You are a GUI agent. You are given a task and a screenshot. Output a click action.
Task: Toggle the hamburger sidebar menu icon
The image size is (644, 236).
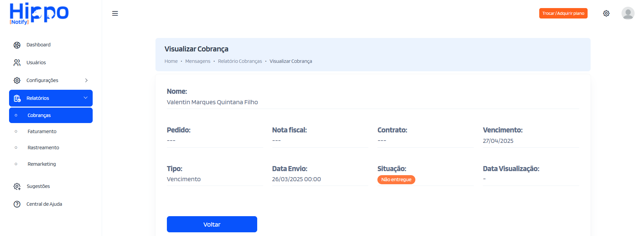[x=115, y=13]
